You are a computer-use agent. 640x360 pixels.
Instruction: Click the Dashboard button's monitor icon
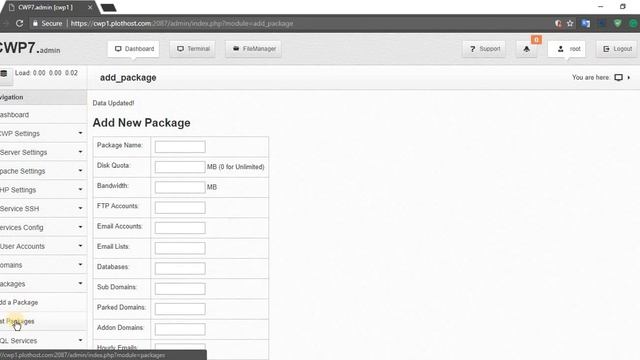(x=118, y=49)
